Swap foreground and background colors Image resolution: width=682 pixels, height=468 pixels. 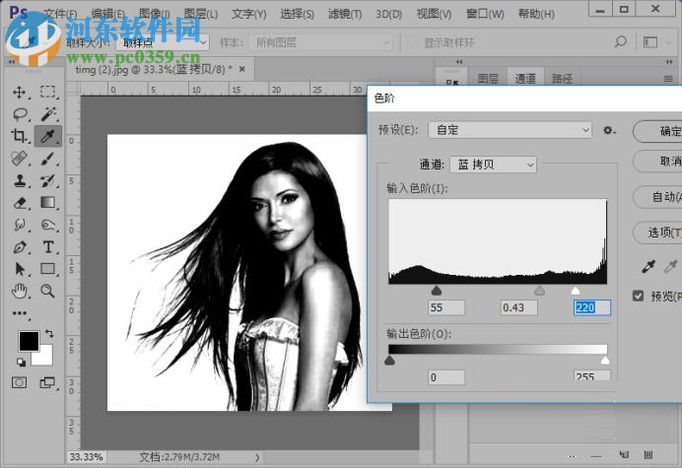click(x=49, y=334)
